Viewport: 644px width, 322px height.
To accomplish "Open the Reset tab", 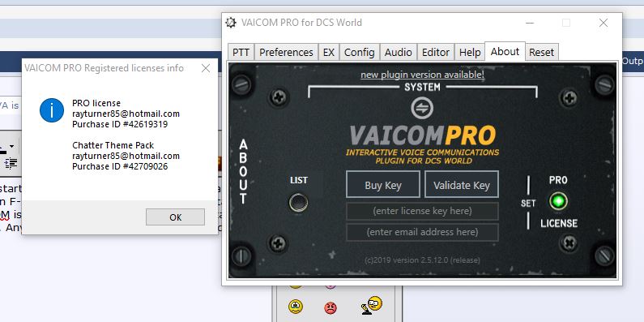I will (x=541, y=52).
